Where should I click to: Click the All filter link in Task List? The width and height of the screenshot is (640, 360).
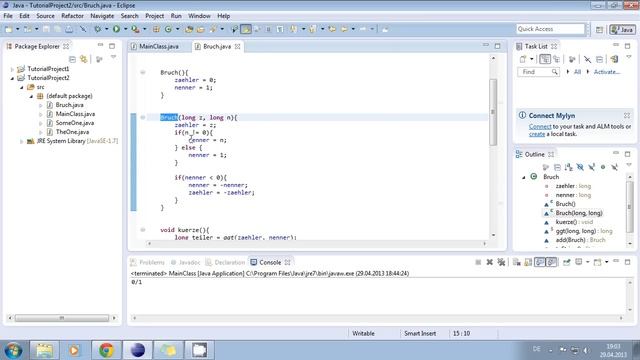[577, 72]
